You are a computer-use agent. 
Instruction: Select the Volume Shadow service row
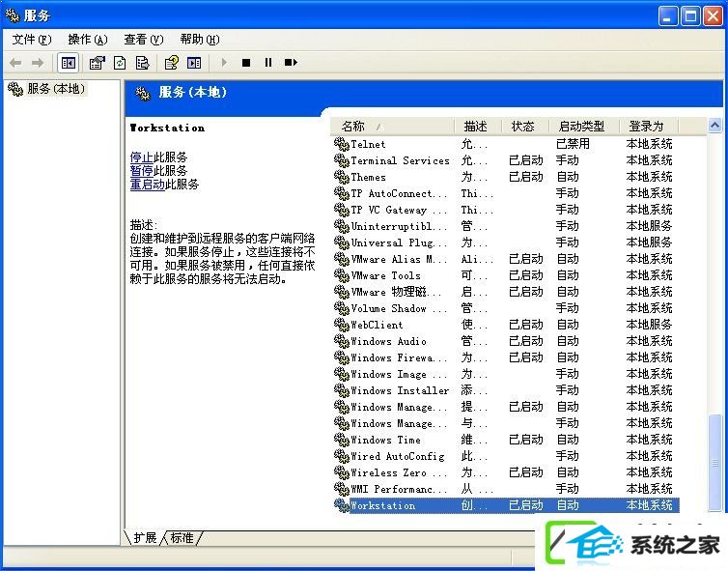506,308
